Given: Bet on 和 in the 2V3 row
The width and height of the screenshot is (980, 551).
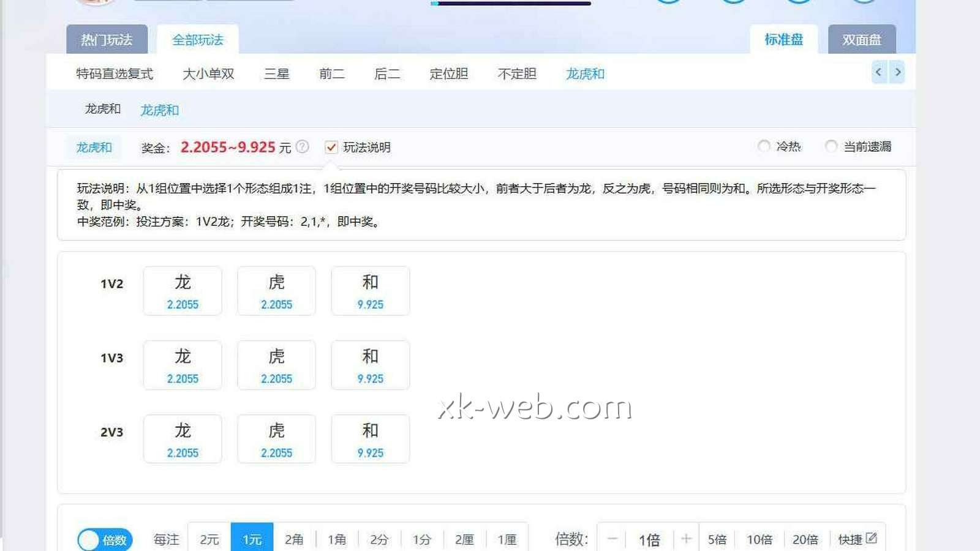Looking at the screenshot, I should click(x=371, y=439).
